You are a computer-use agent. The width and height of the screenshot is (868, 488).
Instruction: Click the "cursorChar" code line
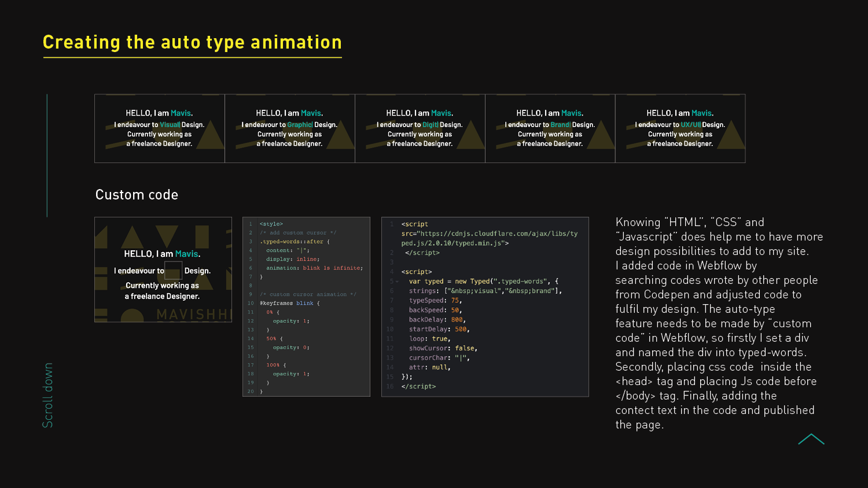[439, 358]
